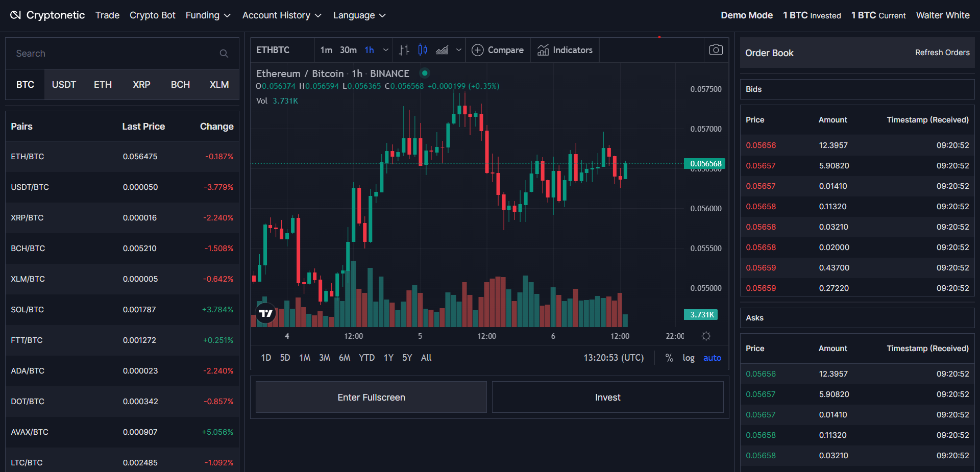Screen dimensions: 980x472
Task: Take a chart snapshot with camera icon
Action: tap(716, 49)
